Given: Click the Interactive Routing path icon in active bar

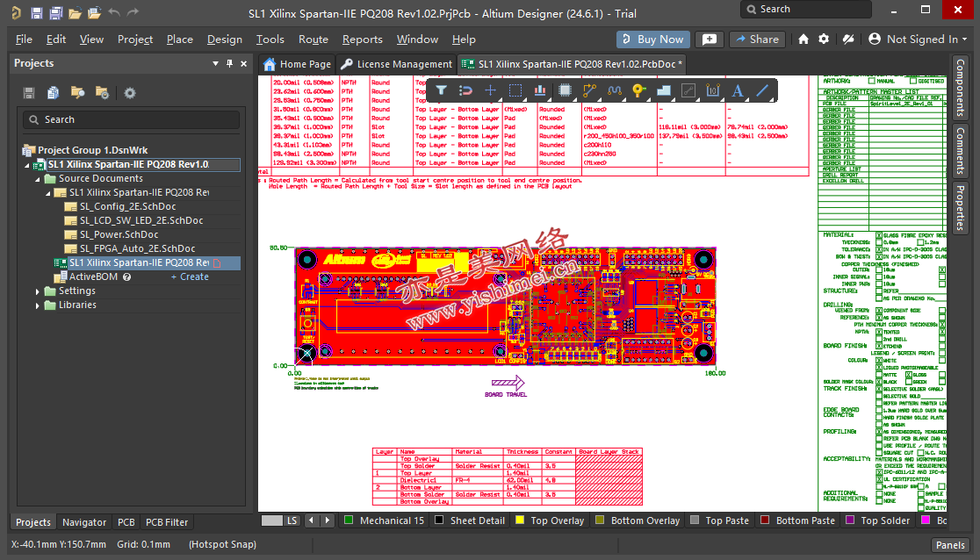Looking at the screenshot, I should click(x=465, y=90).
